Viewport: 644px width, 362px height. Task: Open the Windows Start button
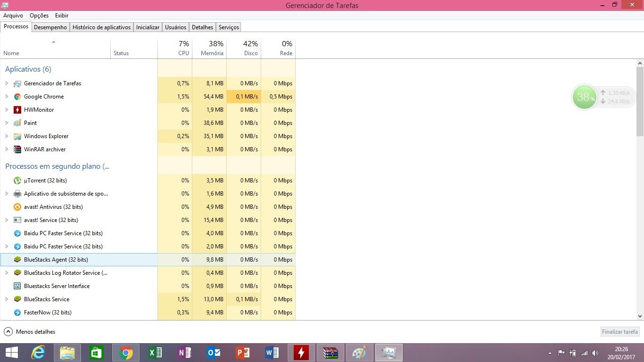(x=12, y=353)
